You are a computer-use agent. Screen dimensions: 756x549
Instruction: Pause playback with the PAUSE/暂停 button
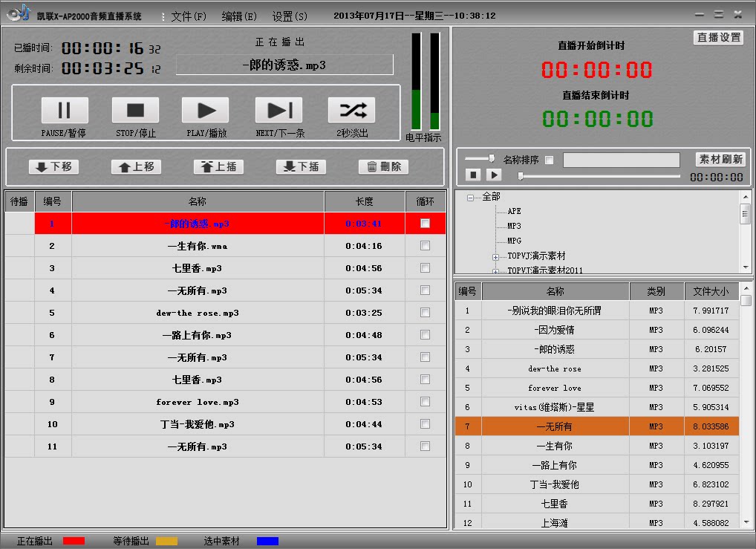pyautogui.click(x=65, y=110)
